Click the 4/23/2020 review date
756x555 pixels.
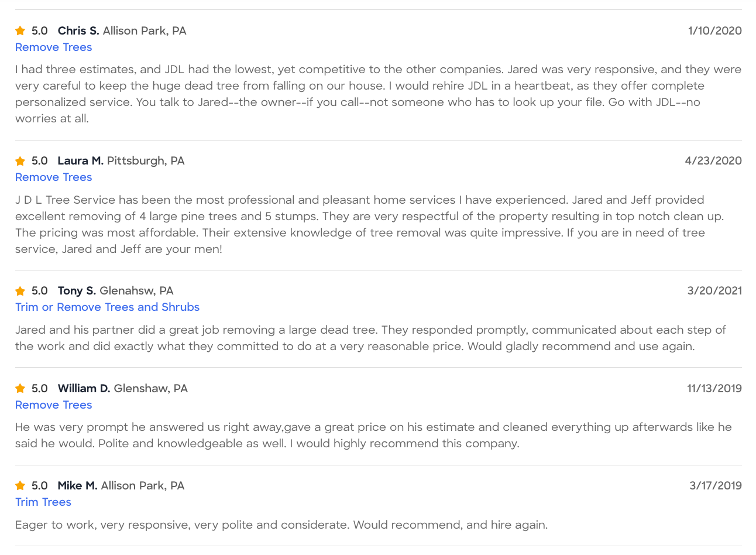713,160
